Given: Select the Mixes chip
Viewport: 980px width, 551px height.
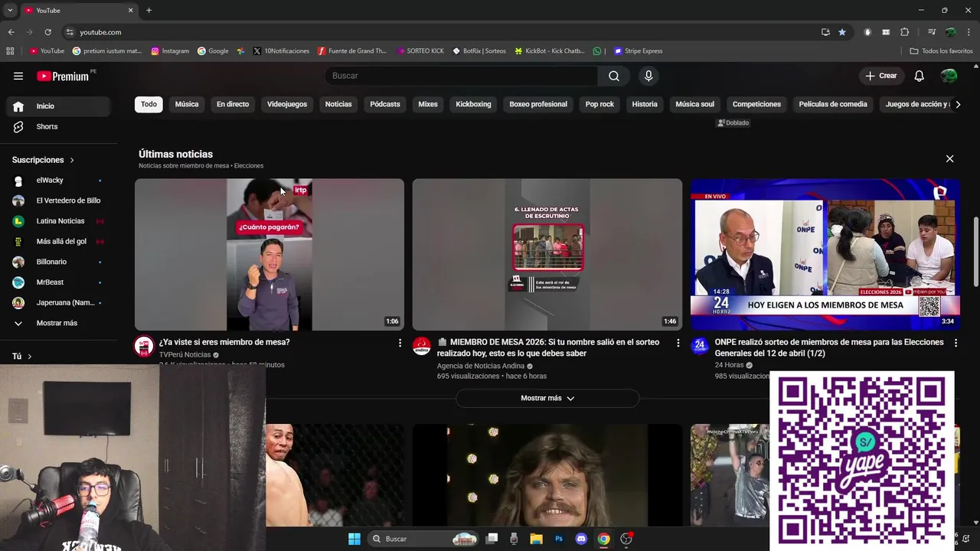Looking at the screenshot, I should point(428,104).
